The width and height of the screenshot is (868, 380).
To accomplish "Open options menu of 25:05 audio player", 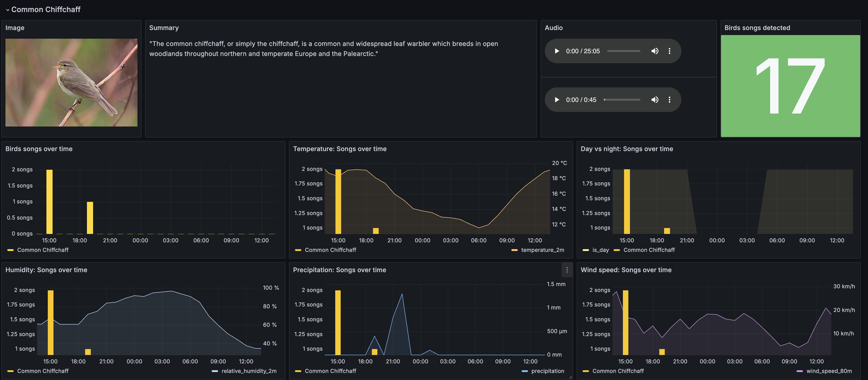I will [x=669, y=51].
